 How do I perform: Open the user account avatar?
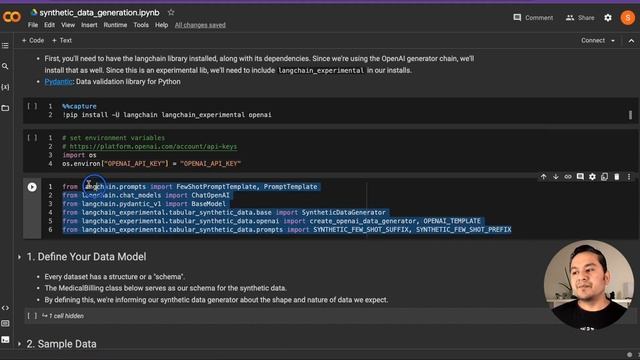click(628, 18)
